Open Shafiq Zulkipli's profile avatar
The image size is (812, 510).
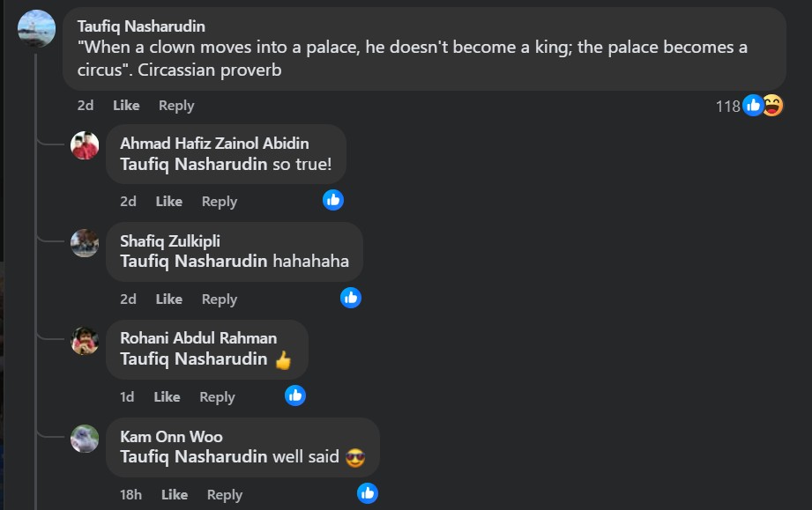(85, 243)
